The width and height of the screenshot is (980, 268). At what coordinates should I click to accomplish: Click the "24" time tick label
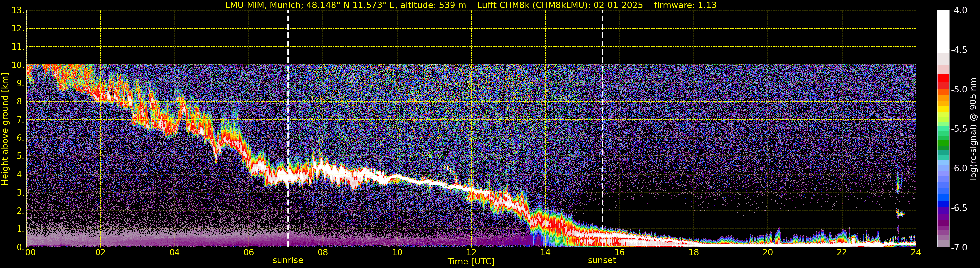[916, 252]
